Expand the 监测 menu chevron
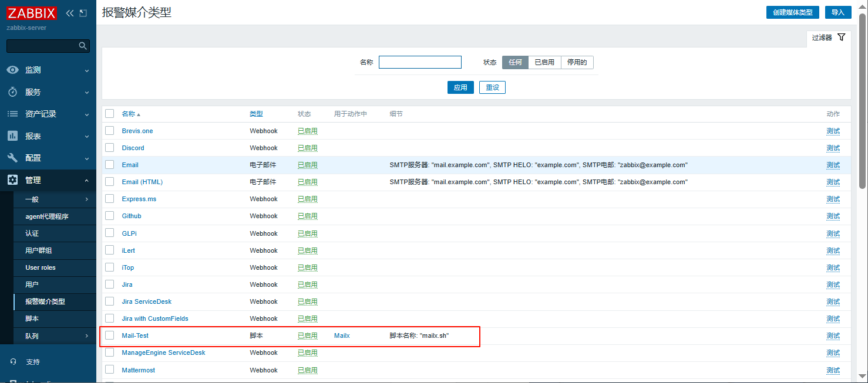 pyautogui.click(x=87, y=70)
